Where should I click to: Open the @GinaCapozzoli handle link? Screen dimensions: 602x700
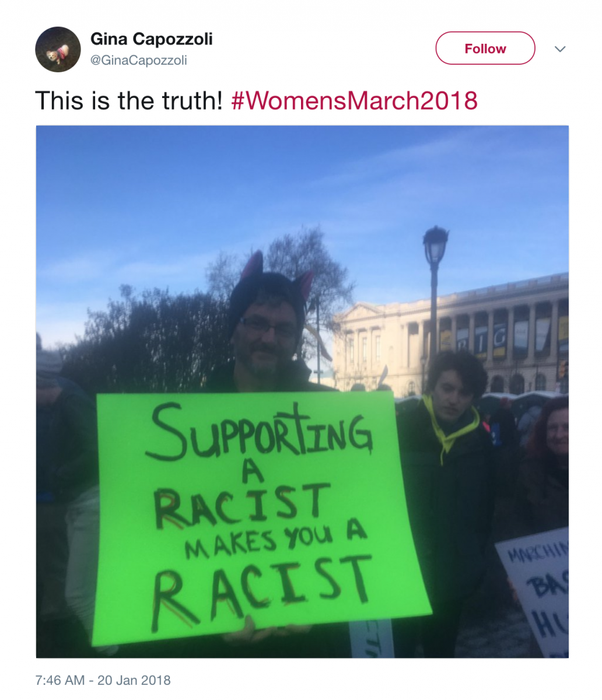(139, 60)
